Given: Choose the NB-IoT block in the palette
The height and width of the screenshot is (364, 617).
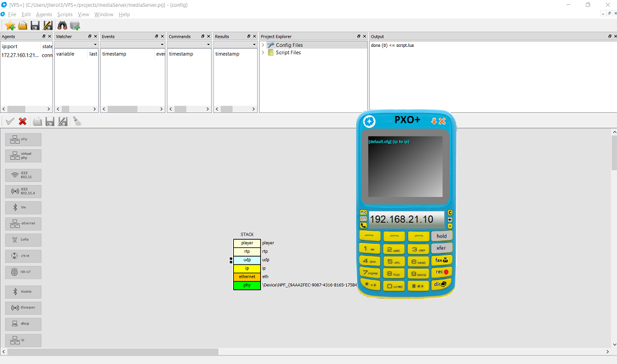Looking at the screenshot, I should (x=23, y=271).
